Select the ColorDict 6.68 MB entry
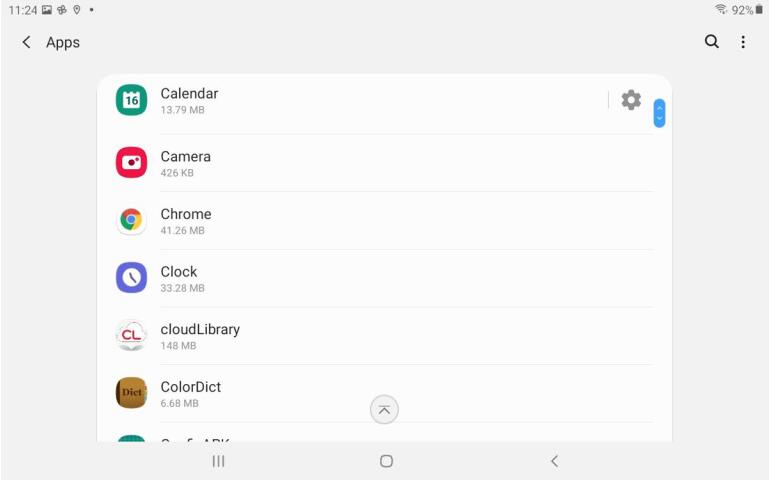 (385, 393)
